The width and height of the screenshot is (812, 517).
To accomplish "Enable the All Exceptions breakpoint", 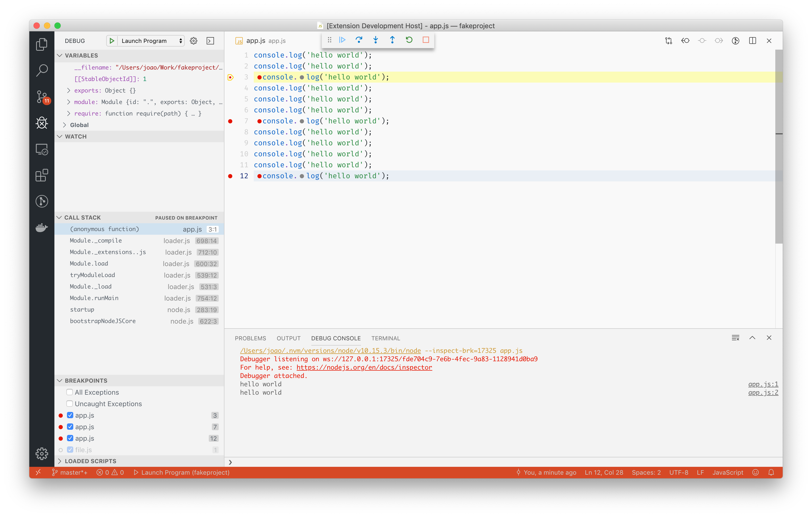I will 70,392.
